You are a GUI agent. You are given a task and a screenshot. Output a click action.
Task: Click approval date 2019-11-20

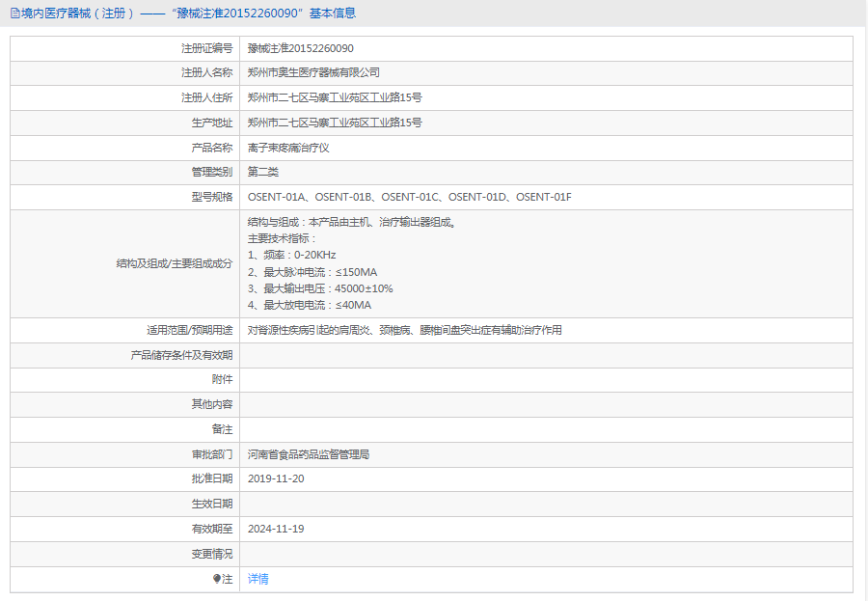(x=276, y=479)
